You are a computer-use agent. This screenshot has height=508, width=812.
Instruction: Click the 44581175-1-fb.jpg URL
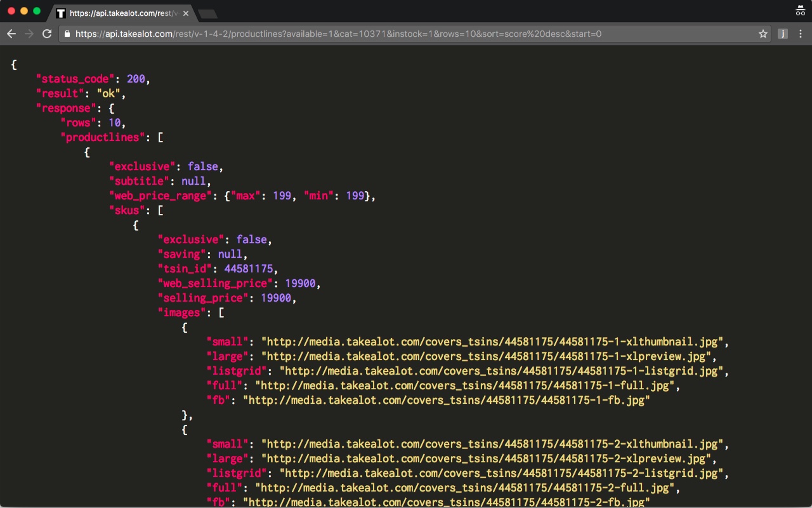pos(446,400)
